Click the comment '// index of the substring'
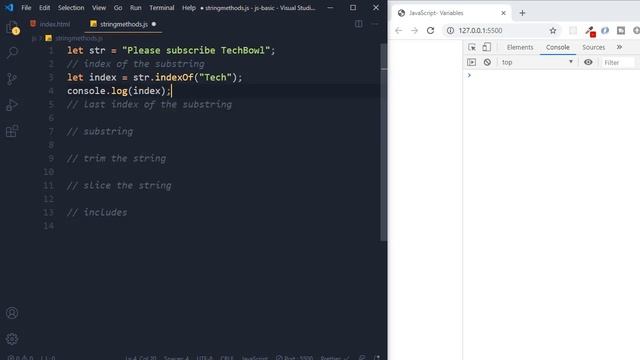640x360 pixels. (136, 64)
